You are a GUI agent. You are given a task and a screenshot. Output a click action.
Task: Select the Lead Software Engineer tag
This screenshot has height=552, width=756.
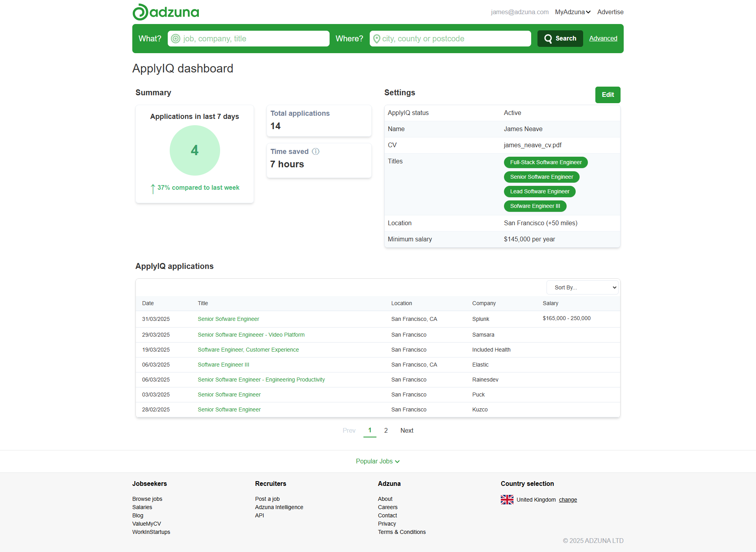539,191
